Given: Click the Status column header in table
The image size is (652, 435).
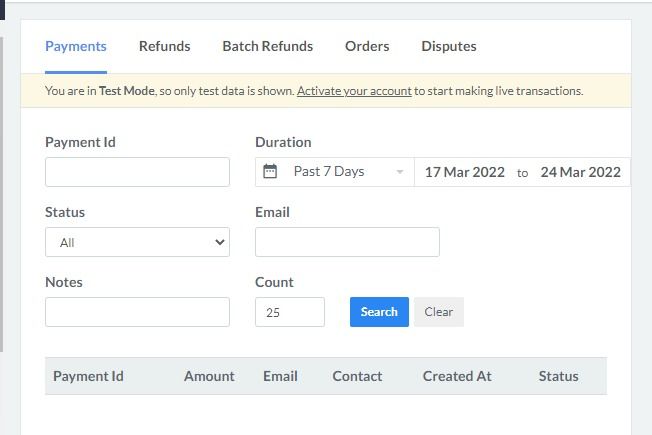Looking at the screenshot, I should [x=558, y=376].
